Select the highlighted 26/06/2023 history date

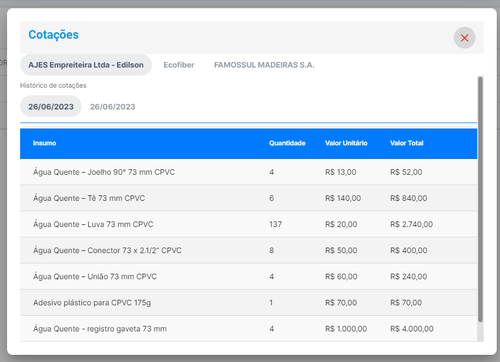click(x=51, y=106)
